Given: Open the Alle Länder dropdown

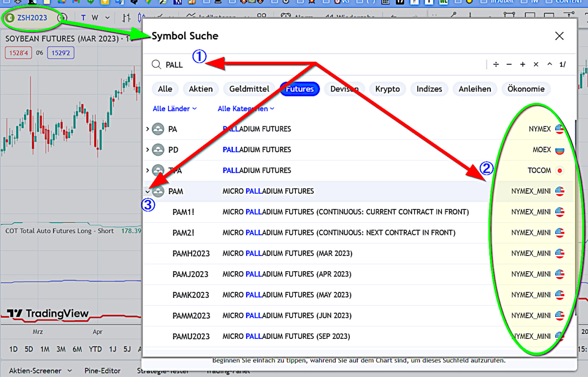Looking at the screenshot, I should pos(174,109).
